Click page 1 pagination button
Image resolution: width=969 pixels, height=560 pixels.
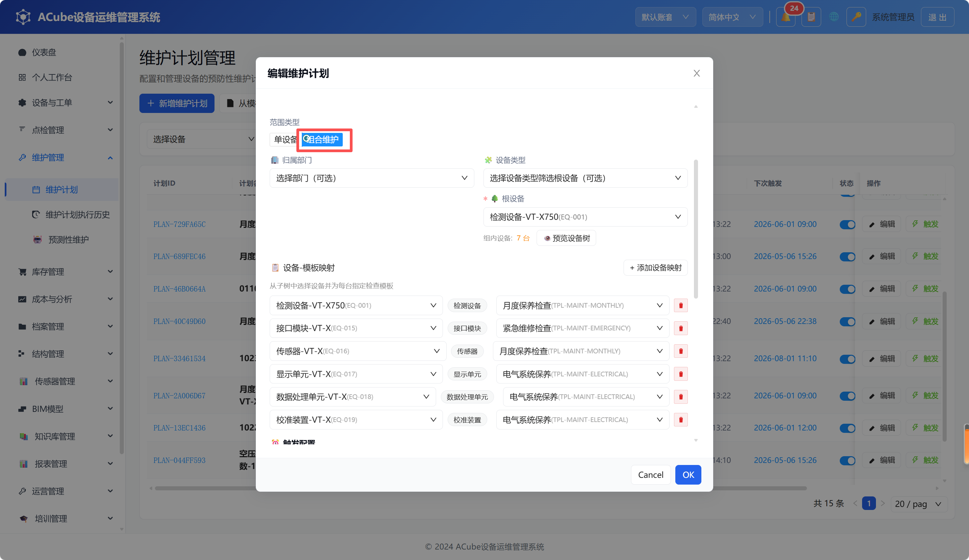click(869, 504)
